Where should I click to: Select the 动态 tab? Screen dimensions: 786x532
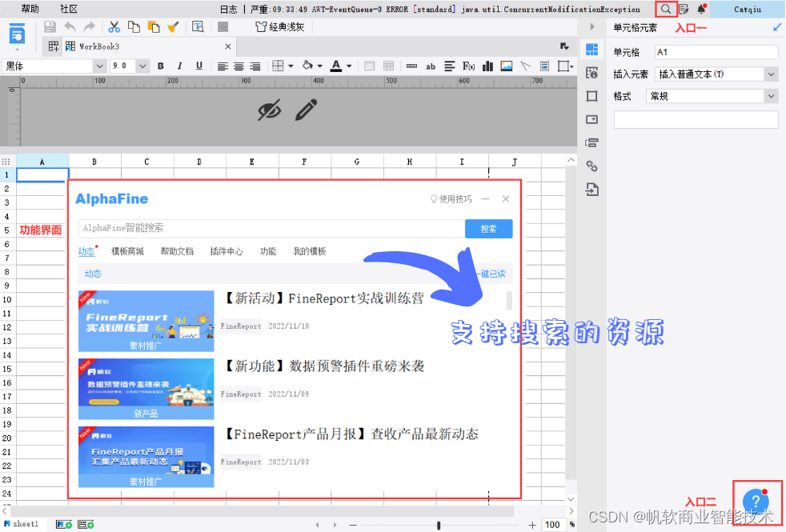click(x=86, y=251)
